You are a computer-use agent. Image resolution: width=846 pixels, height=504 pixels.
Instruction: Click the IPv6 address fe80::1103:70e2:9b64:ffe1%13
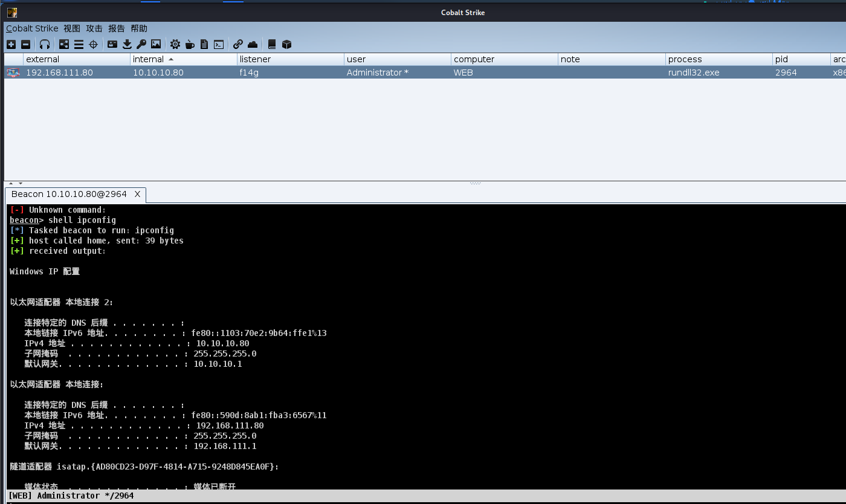pyautogui.click(x=259, y=333)
